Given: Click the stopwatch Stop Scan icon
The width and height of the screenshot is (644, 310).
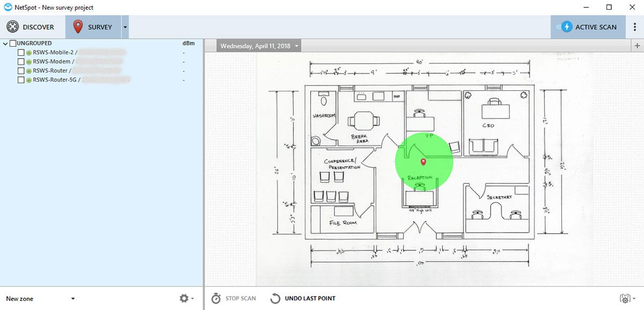Looking at the screenshot, I should tap(216, 299).
